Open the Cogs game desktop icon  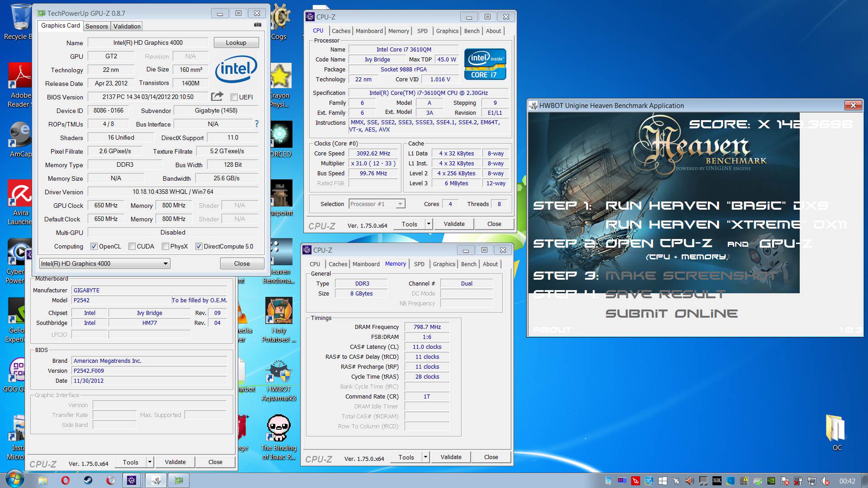coord(279,22)
